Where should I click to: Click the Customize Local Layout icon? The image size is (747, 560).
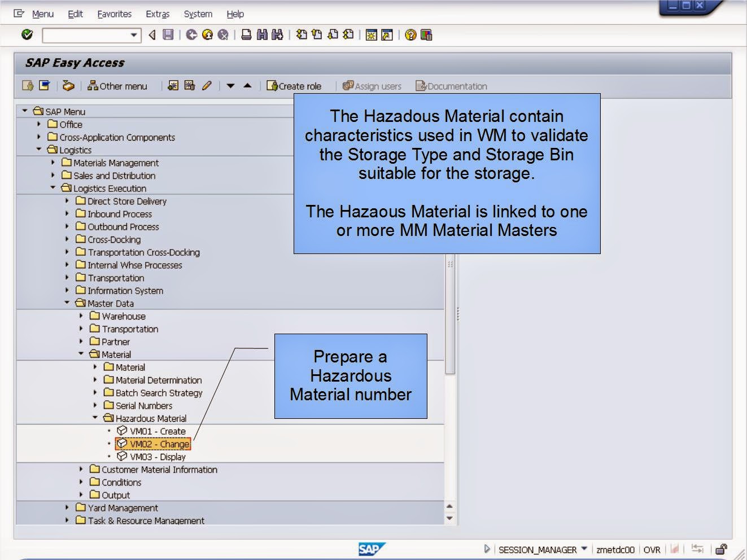(x=426, y=35)
